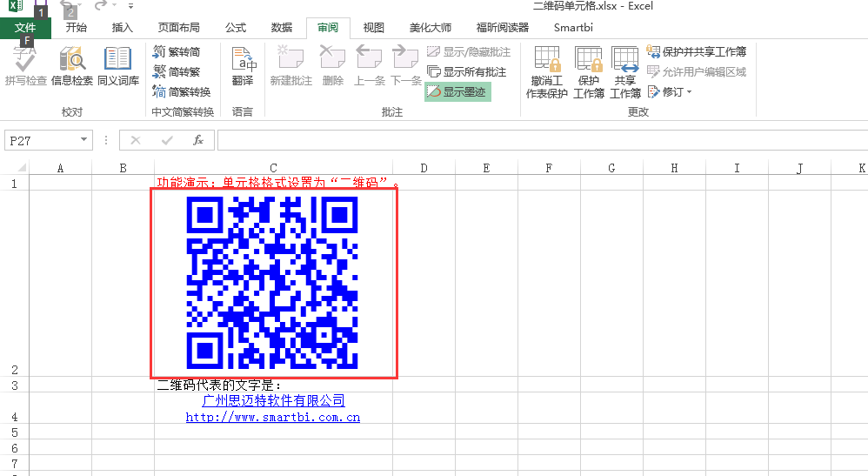Click Share Workbook (共享工作簿)

pyautogui.click(x=625, y=72)
